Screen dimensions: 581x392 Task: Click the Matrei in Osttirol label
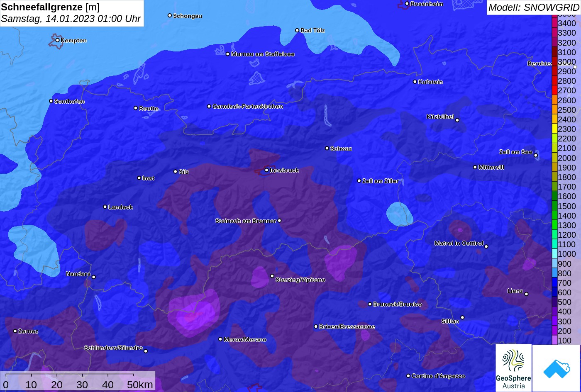[x=459, y=243]
